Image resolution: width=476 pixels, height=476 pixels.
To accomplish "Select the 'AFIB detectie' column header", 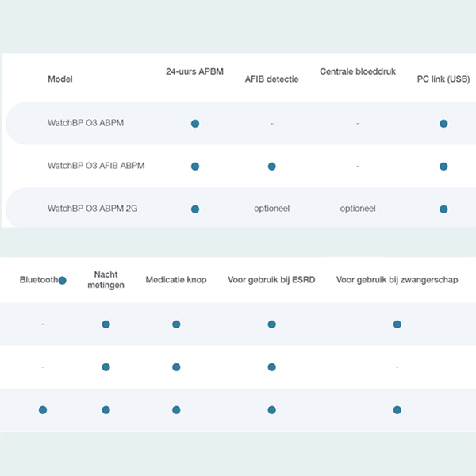I will (271, 79).
